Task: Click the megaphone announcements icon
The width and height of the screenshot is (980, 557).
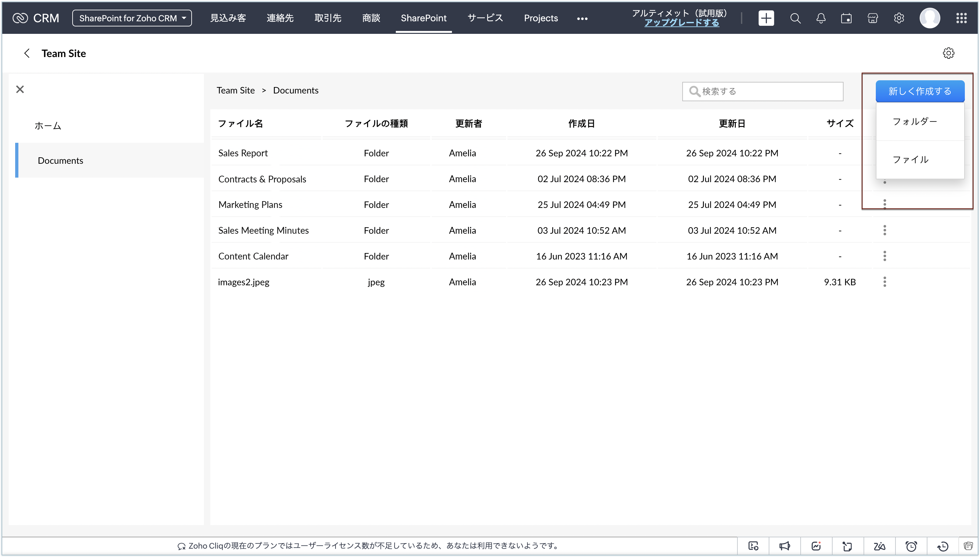Action: [x=785, y=546]
